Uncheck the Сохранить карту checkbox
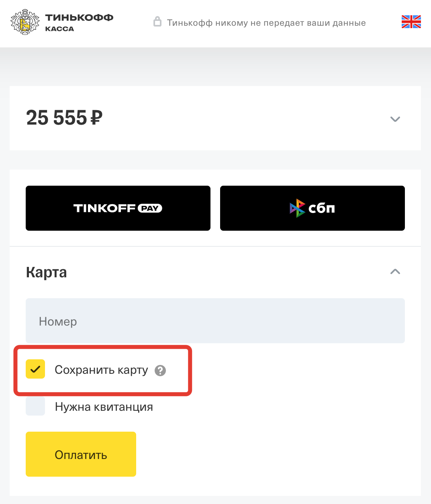This screenshot has width=431, height=504. tap(35, 369)
